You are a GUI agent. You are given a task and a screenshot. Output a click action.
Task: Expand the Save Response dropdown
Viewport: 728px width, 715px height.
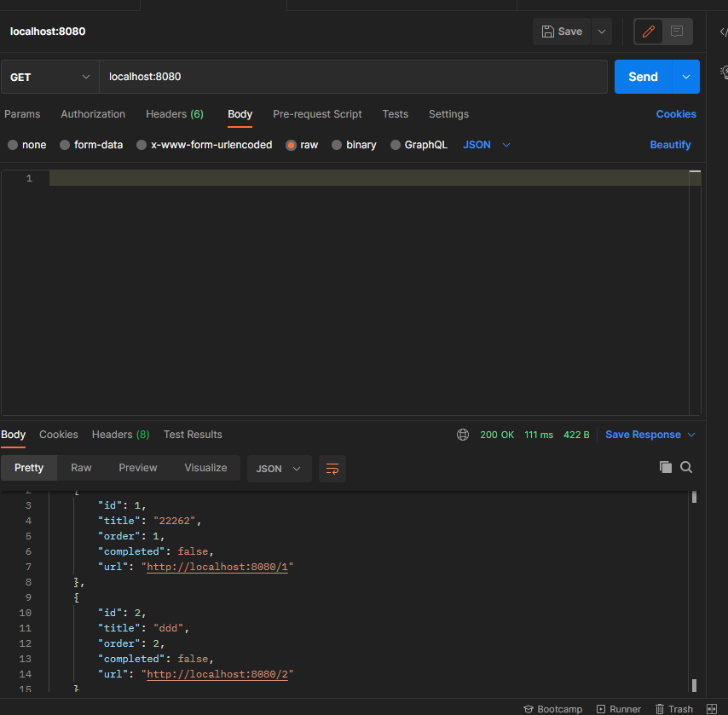(691, 435)
